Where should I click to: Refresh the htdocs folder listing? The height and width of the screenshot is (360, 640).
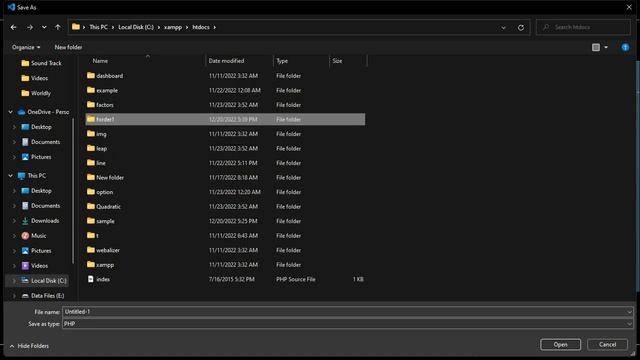521,27
